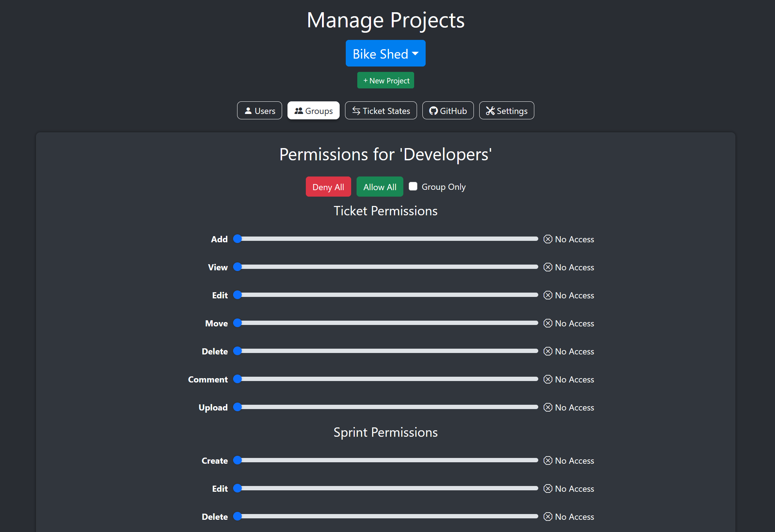Image resolution: width=775 pixels, height=532 pixels.
Task: Click the Sprint Permissions heading
Action: 386,432
